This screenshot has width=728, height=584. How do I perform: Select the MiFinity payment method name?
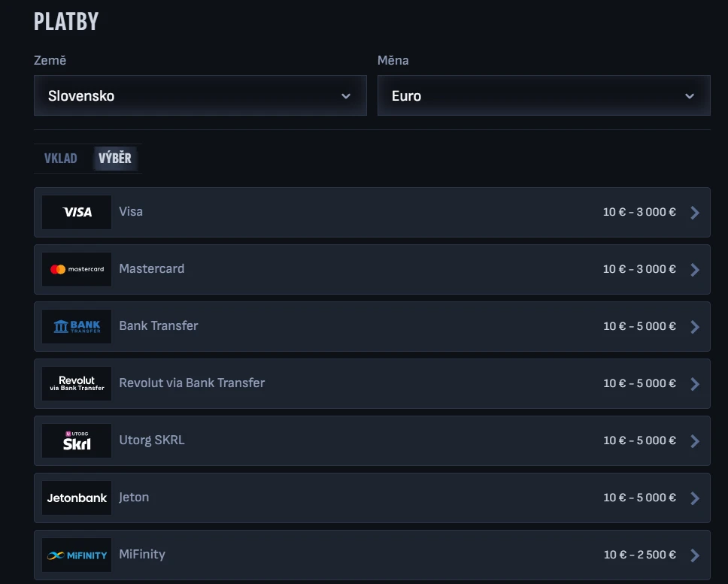point(142,554)
